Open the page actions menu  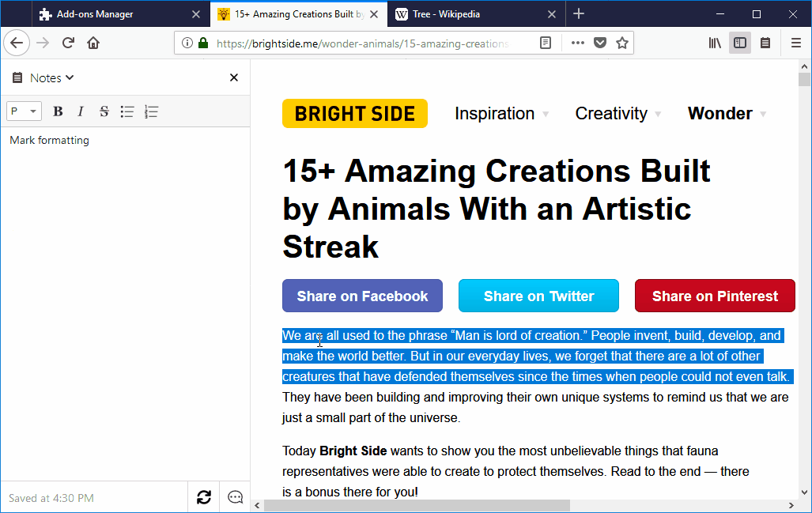point(578,43)
